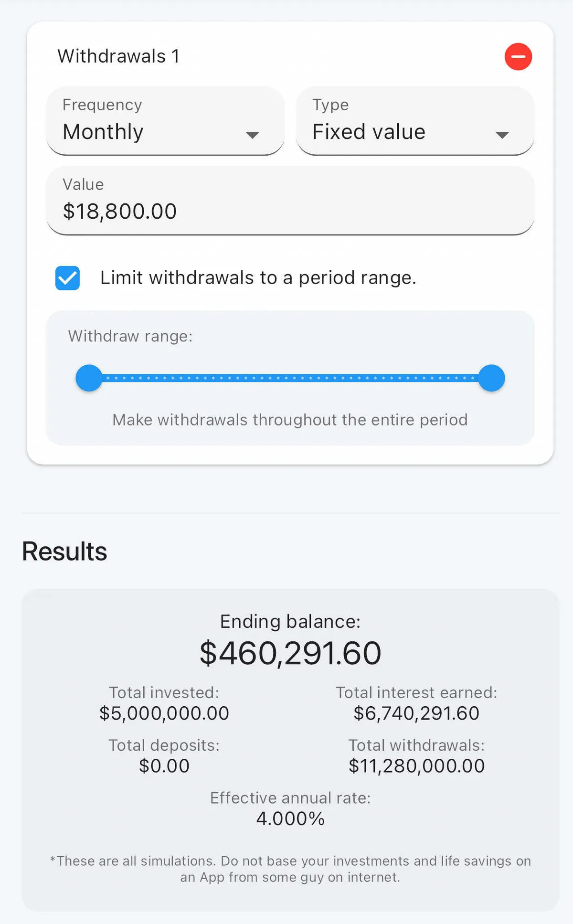This screenshot has width=573, height=924.
Task: Click the left handle of the withdraw range slider
Action: click(89, 378)
